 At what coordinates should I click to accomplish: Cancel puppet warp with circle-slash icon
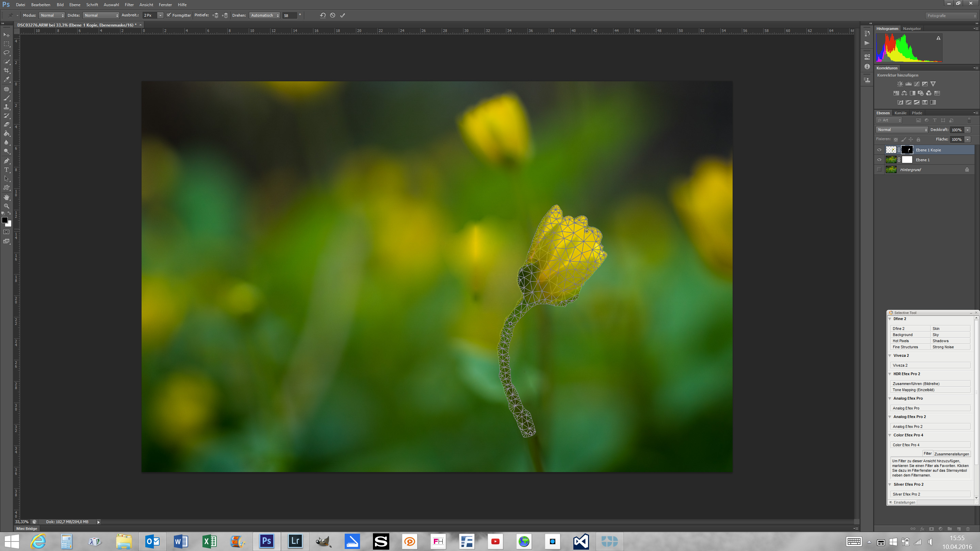332,15
